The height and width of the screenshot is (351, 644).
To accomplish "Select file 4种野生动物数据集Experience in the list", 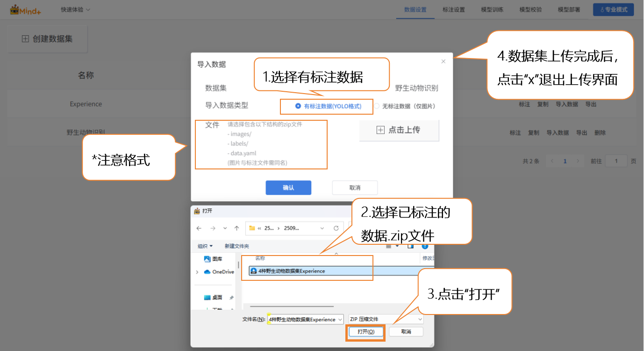I will pos(292,271).
